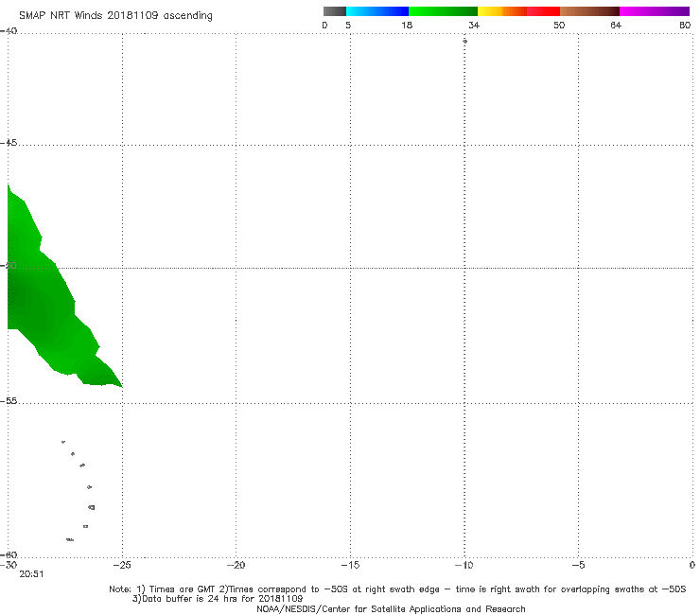
Task: Click the note '3)Data buffer is 24 hrs'
Action: [218, 599]
